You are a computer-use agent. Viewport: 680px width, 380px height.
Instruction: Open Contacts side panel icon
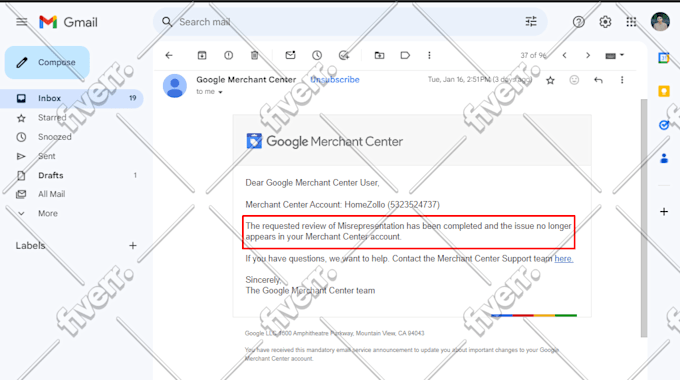664,158
